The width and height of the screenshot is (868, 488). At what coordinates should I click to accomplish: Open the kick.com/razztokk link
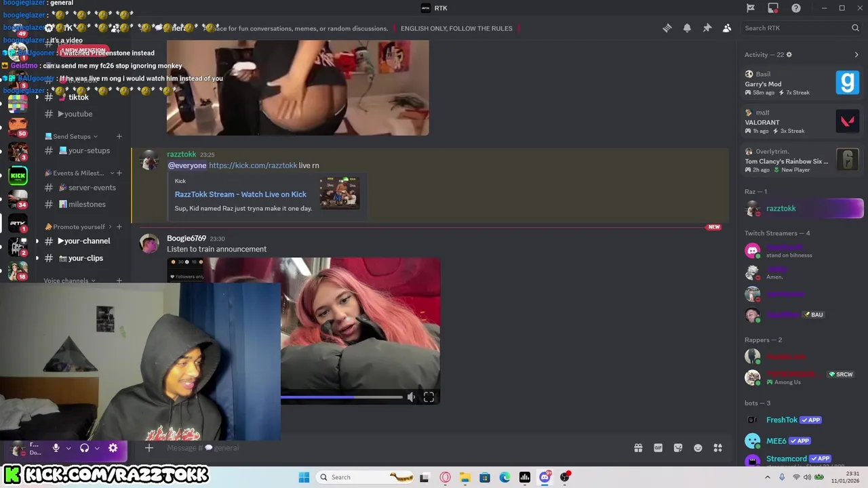click(253, 165)
